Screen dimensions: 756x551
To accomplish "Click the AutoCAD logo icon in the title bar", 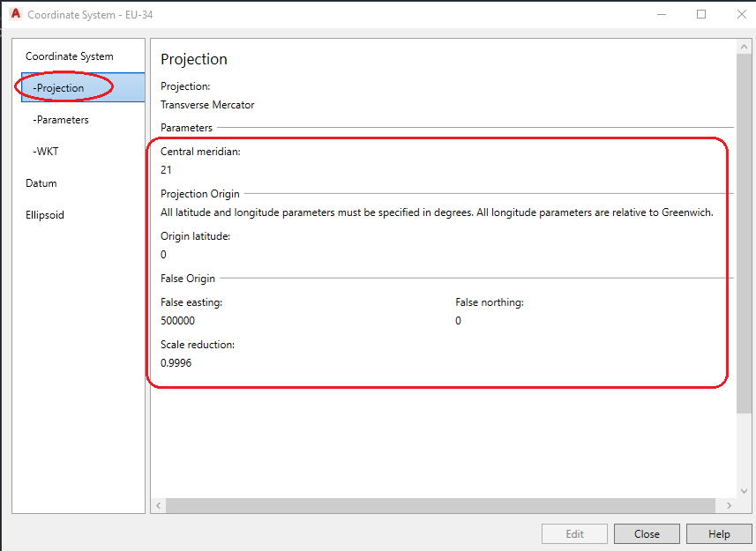I will 15,14.
